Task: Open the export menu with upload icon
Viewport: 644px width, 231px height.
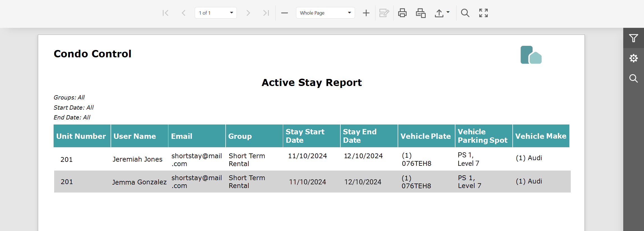Action: pyautogui.click(x=442, y=13)
